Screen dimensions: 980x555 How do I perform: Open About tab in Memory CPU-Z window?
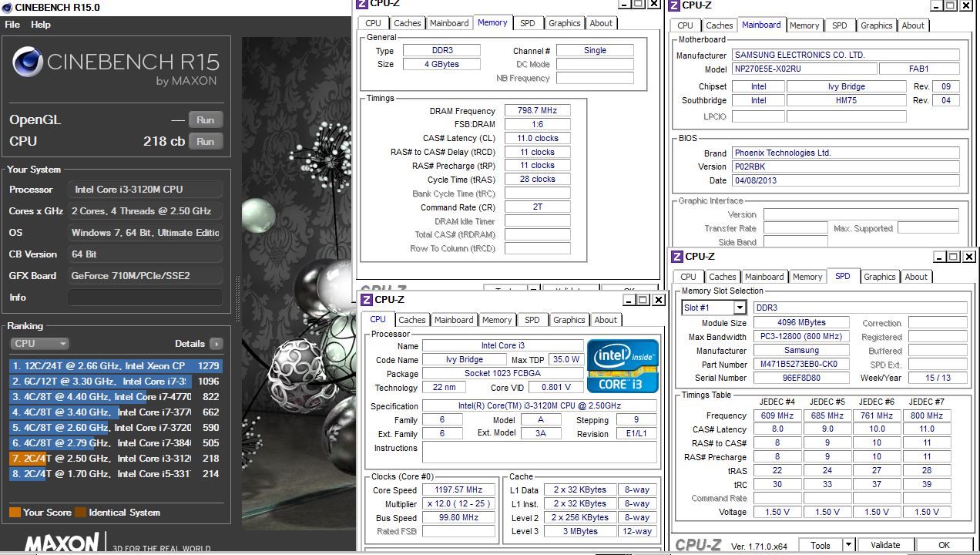(x=601, y=23)
